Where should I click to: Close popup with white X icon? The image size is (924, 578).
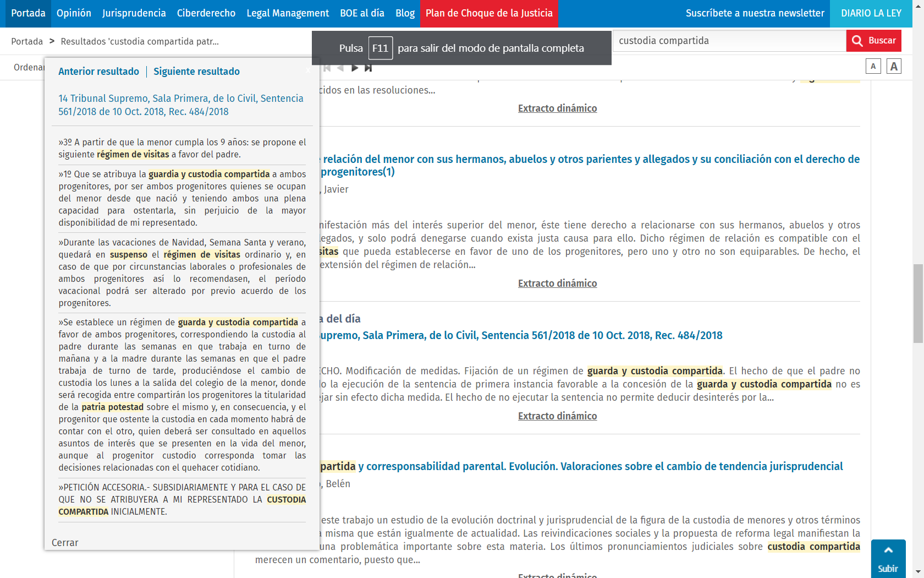pos(308,69)
